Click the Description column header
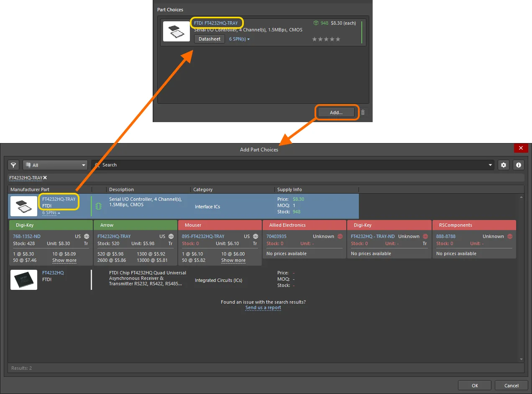The height and width of the screenshot is (394, 532). 148,189
